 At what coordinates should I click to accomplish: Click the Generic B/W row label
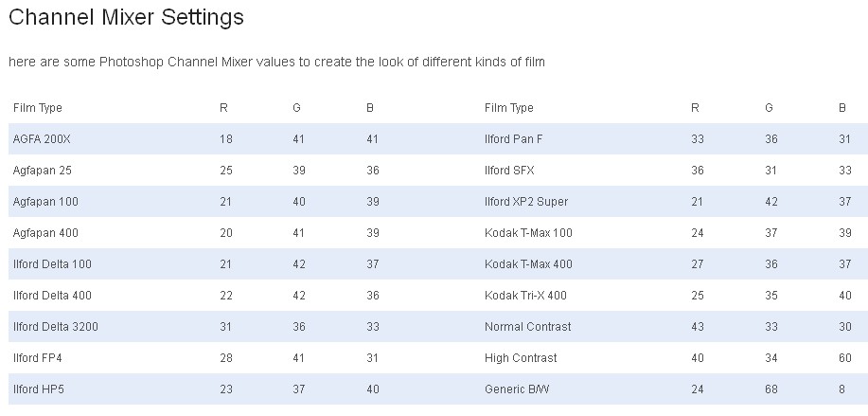click(x=516, y=389)
